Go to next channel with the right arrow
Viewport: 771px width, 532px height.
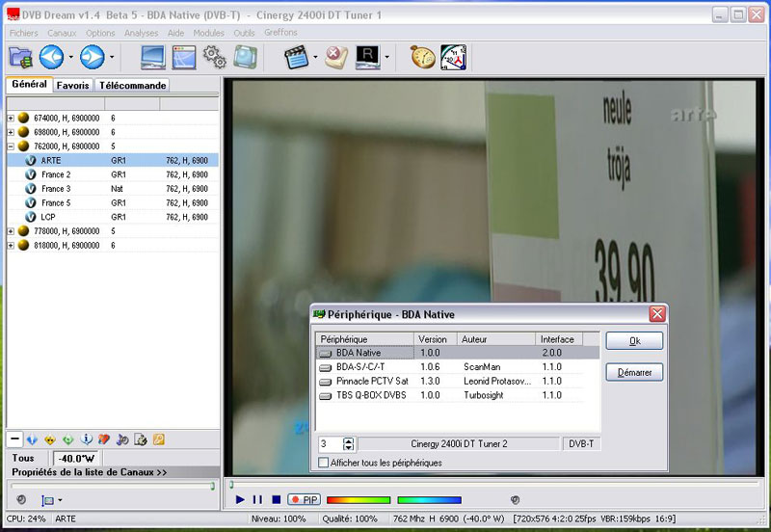click(93, 57)
